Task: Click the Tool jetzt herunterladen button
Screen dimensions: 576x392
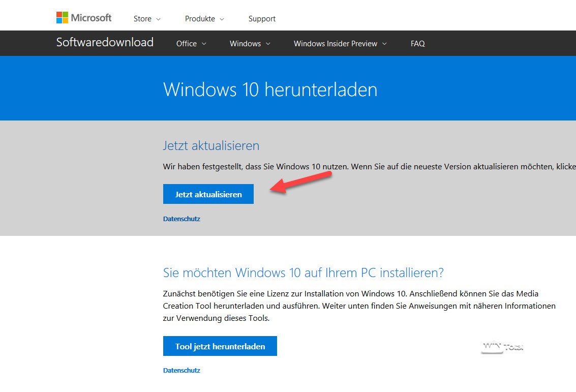Action: [x=220, y=346]
